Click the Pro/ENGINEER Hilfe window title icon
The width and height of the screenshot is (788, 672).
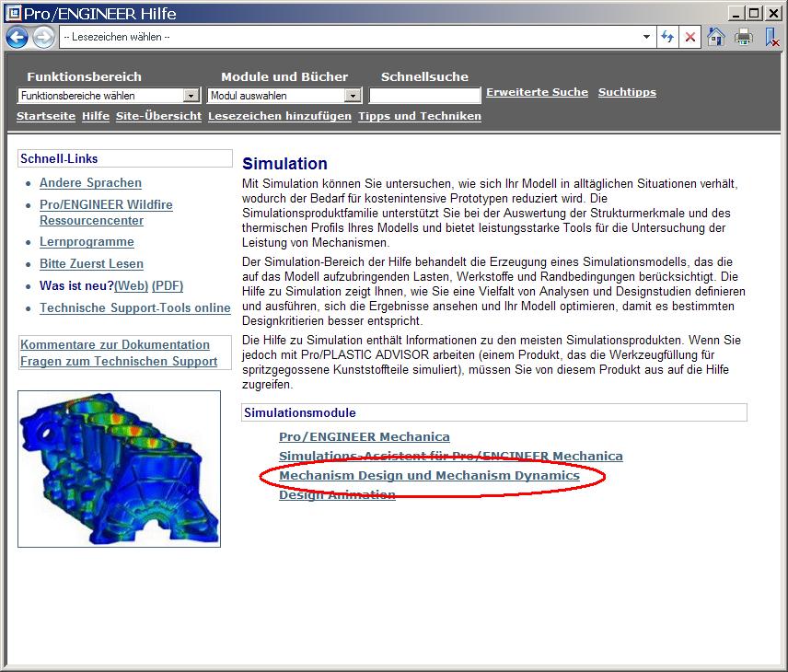pos(13,13)
